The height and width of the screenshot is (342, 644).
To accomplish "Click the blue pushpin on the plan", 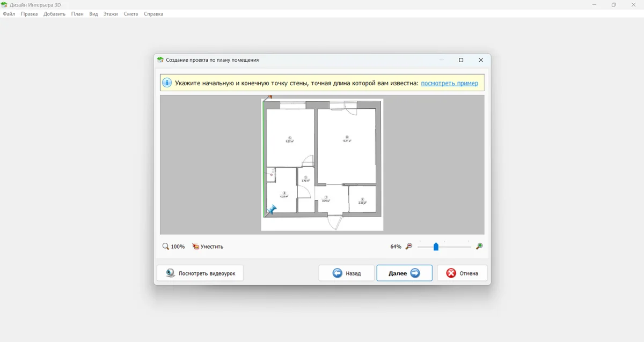I will [272, 209].
